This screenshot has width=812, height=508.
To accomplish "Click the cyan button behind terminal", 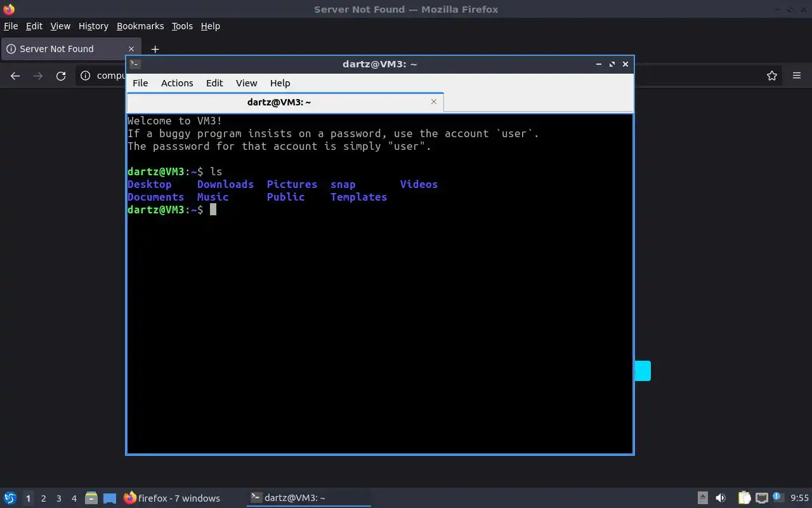I will (643, 371).
